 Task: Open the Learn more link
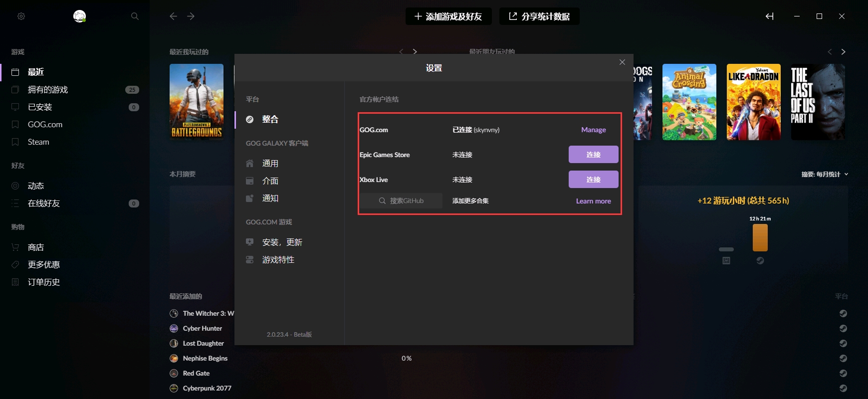coord(594,201)
